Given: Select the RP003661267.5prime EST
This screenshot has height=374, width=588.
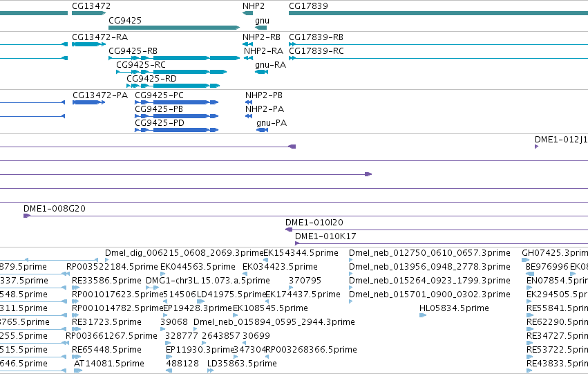Looking at the screenshot, I should click(x=111, y=336).
